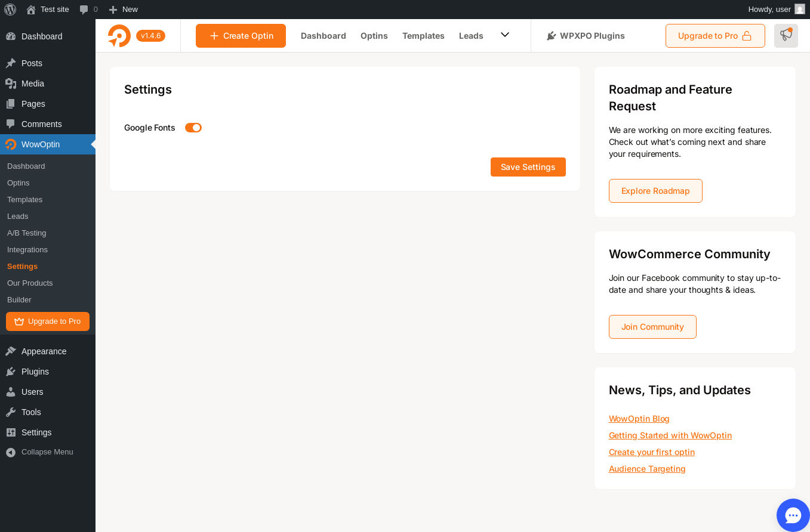
Task: Click the Save Settings button
Action: pos(528,167)
